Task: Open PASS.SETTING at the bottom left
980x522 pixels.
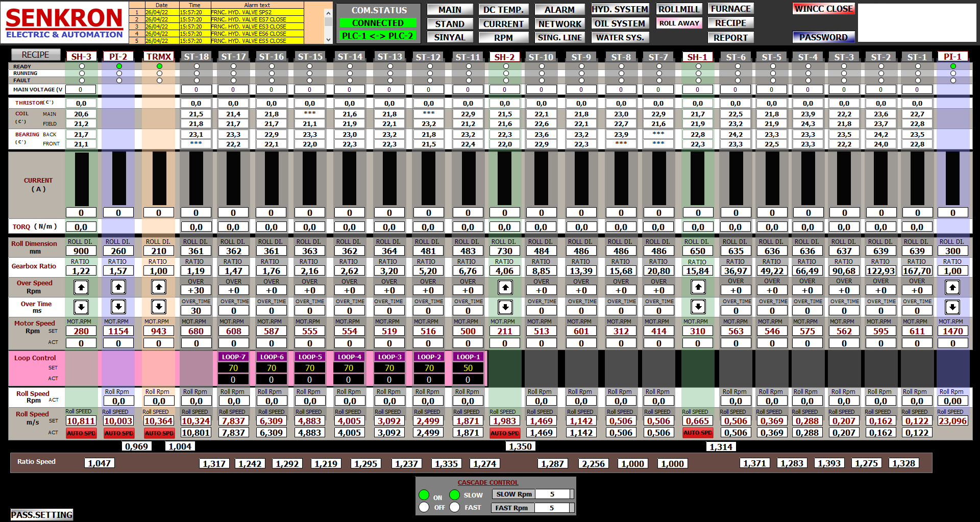Action: coord(42,515)
